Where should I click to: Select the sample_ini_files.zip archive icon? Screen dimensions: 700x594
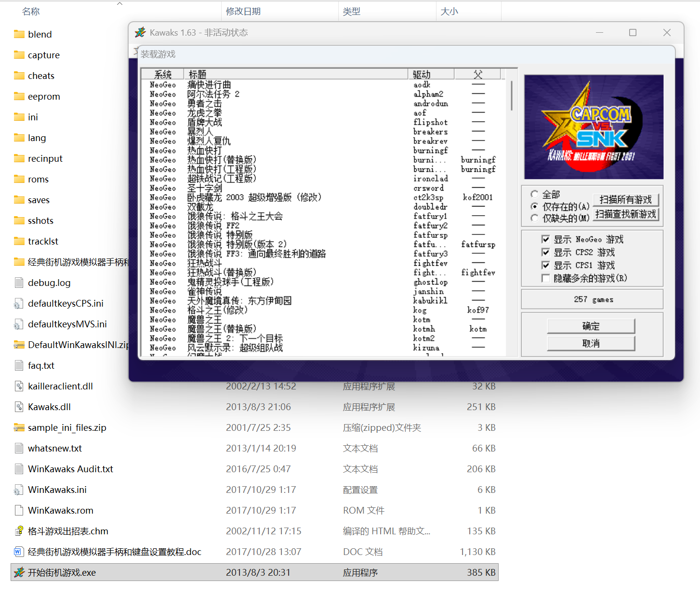(x=19, y=427)
